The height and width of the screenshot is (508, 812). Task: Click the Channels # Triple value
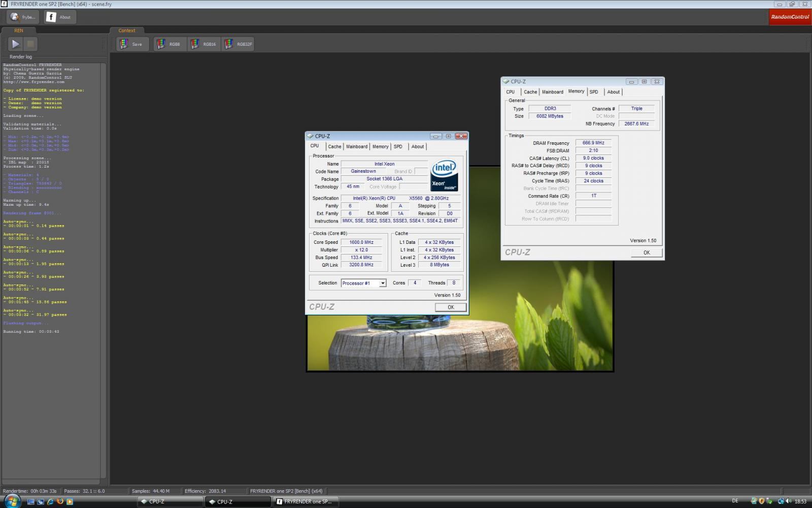[636, 108]
